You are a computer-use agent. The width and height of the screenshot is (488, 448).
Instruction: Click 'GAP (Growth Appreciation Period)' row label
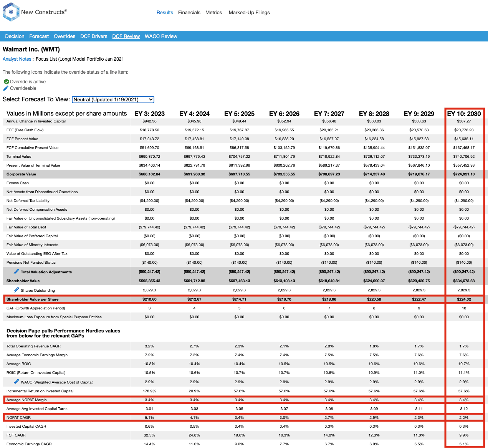coord(36,308)
